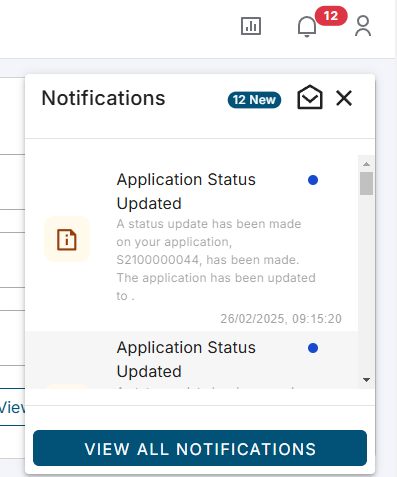Click the S2100000044 notification message text
This screenshot has width=397, height=477.
(216, 260)
